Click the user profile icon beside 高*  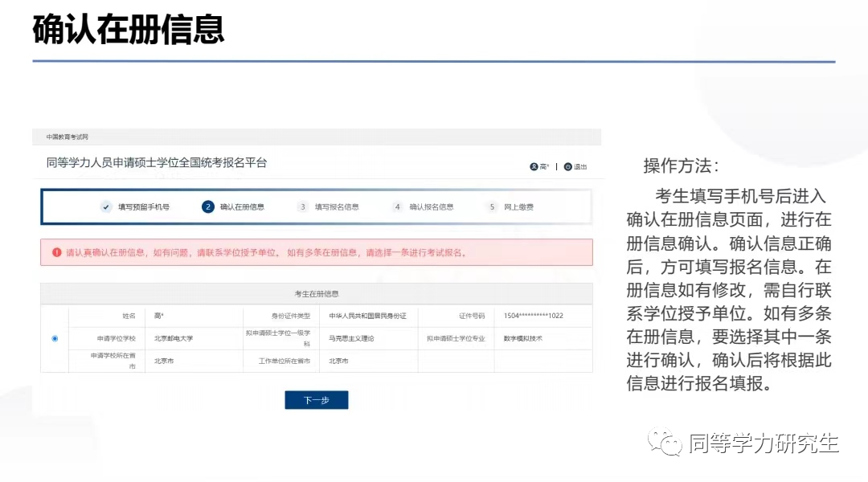pos(534,166)
